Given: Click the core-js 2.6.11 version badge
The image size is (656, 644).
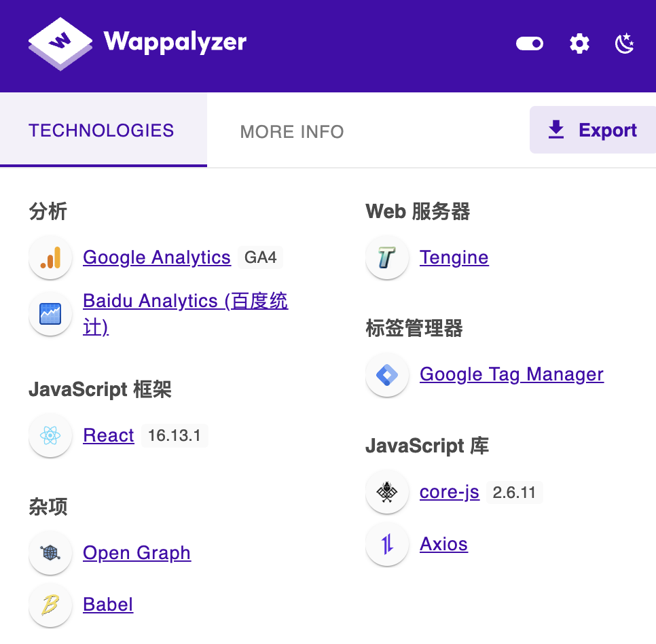Looking at the screenshot, I should 514,493.
